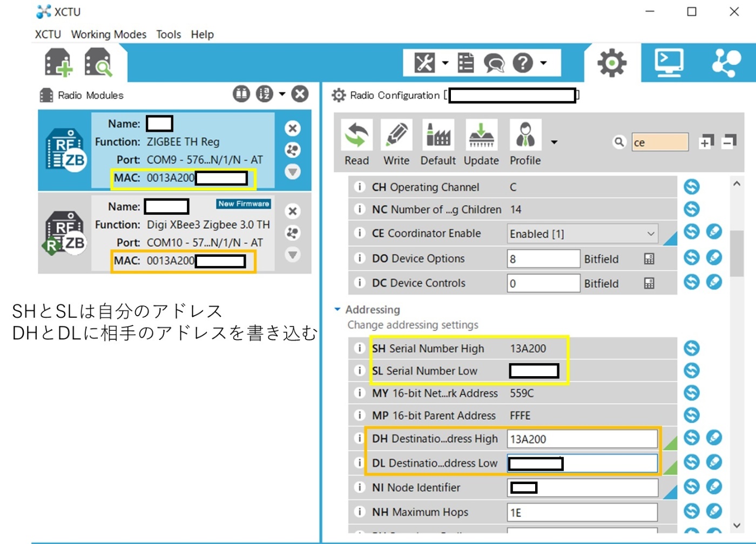Collapse the Addressing section
756x544 pixels.
click(x=337, y=309)
